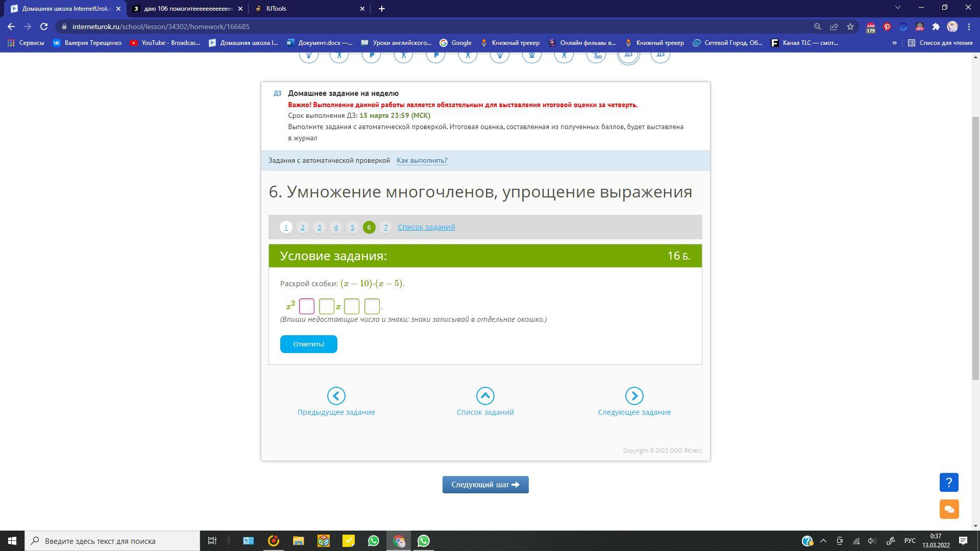
Task: Bookmark page with the star icon
Action: pos(850,27)
